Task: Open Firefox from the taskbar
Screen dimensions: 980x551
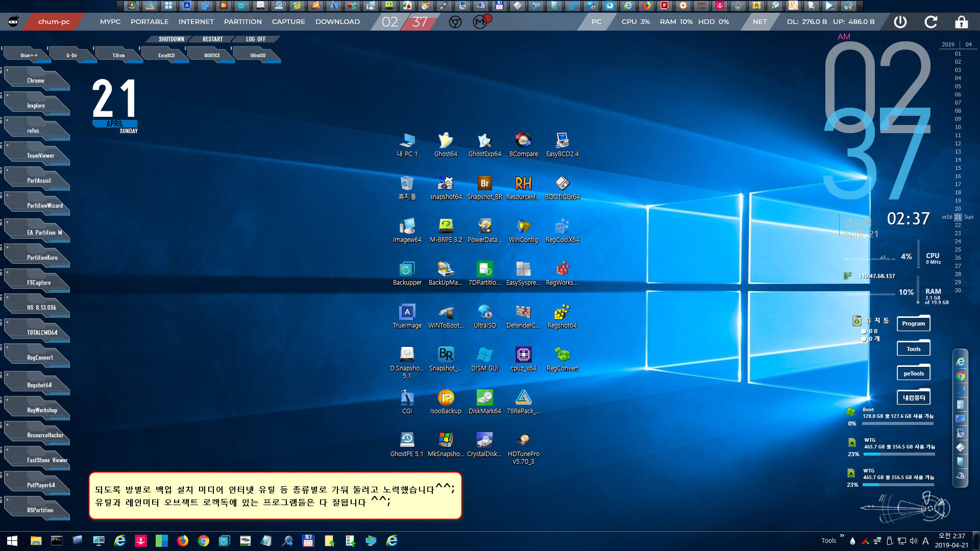Action: click(x=182, y=541)
